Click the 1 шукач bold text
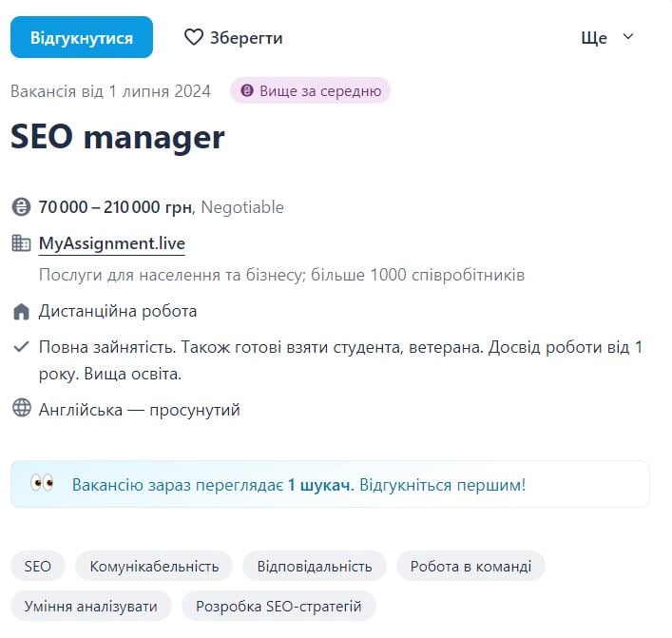This screenshot has width=672, height=638. point(318,485)
